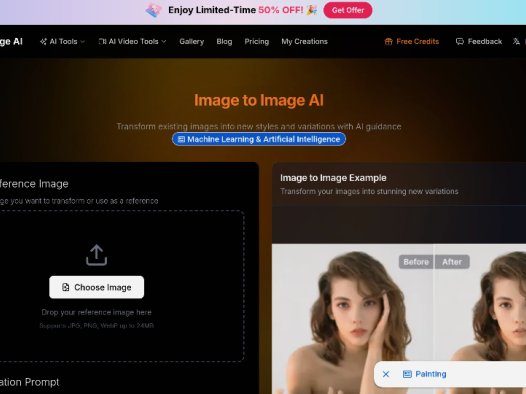Screen dimensions: 526x394
Task: Click the 'Image to Image Example' heading
Action: 333,178
